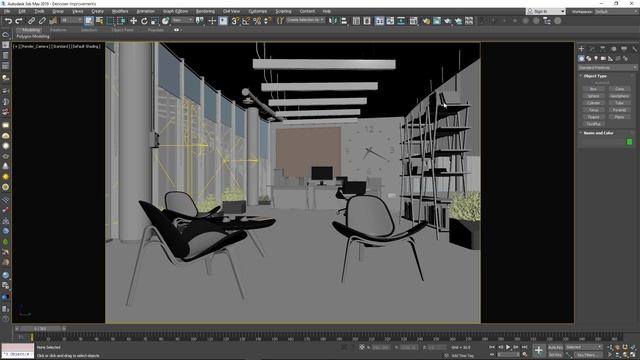Open the Sign In dropdown

pyautogui.click(x=545, y=11)
